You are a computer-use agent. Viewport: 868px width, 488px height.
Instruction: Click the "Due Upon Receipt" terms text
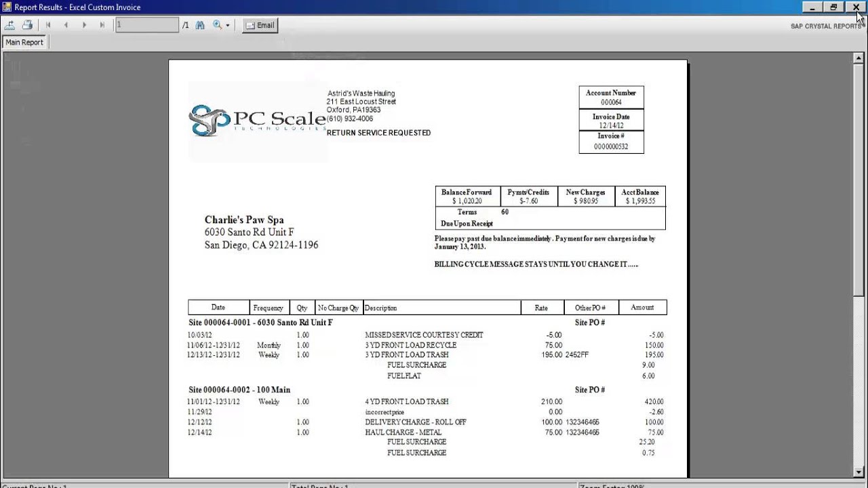pyautogui.click(x=467, y=224)
